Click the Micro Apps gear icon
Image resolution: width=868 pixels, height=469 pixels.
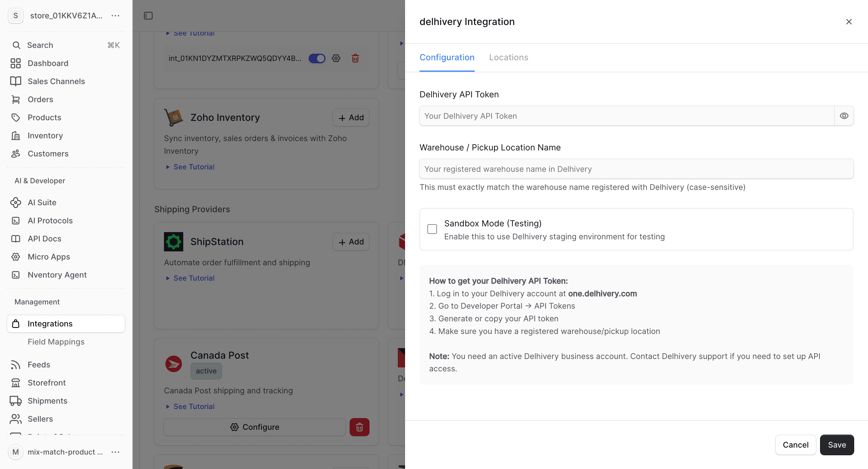[x=15, y=257]
